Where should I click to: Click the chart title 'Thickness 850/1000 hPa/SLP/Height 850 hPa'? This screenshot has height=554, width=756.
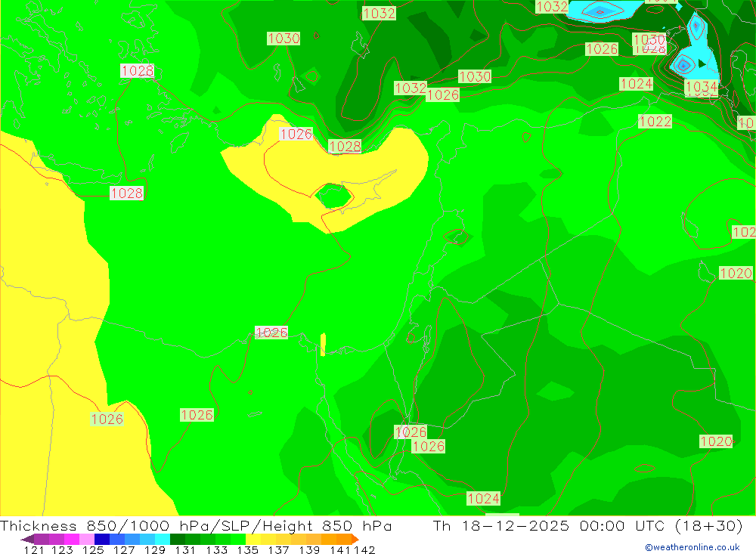coord(196,525)
